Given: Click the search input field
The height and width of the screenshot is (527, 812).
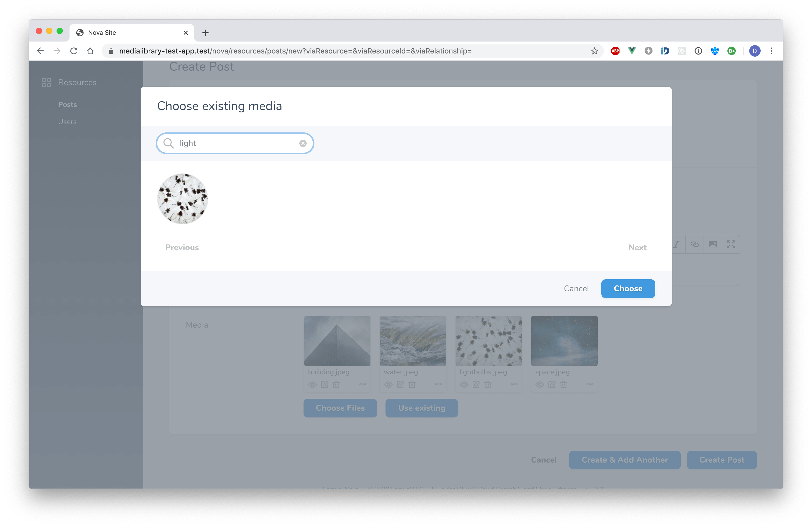Looking at the screenshot, I should click(236, 143).
